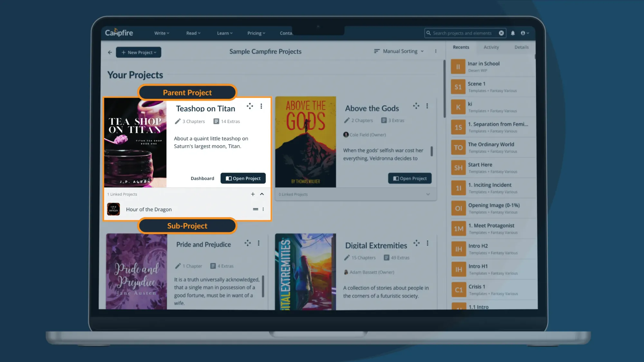644x362 pixels.
Task: Open Hour of the Dragon options menu
Action: tap(263, 209)
